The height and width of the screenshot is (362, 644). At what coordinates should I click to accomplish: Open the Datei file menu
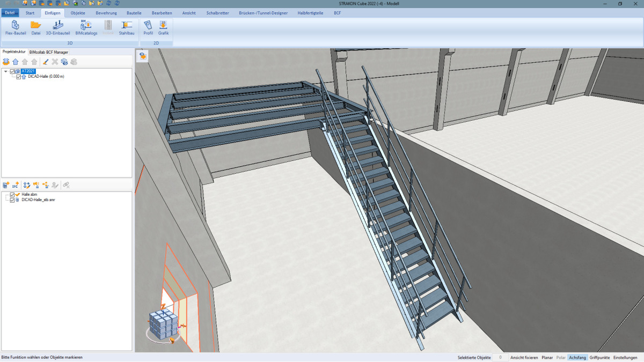pos(10,12)
